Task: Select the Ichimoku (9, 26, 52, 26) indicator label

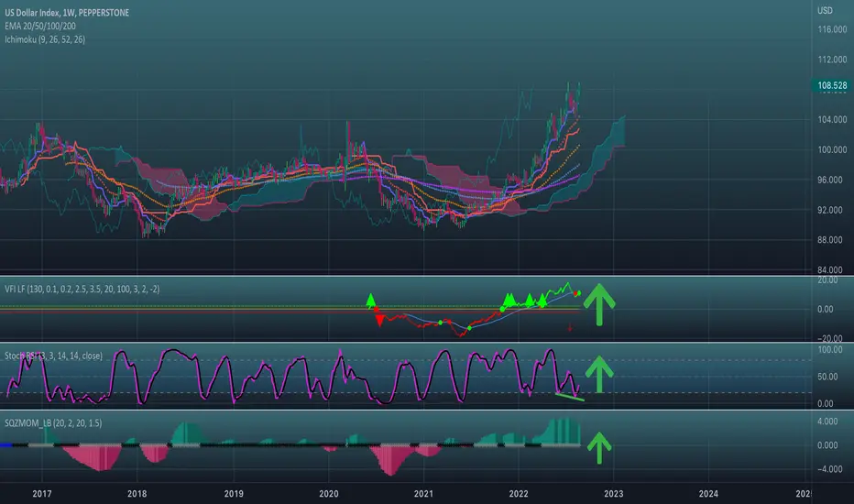Action: (45, 39)
